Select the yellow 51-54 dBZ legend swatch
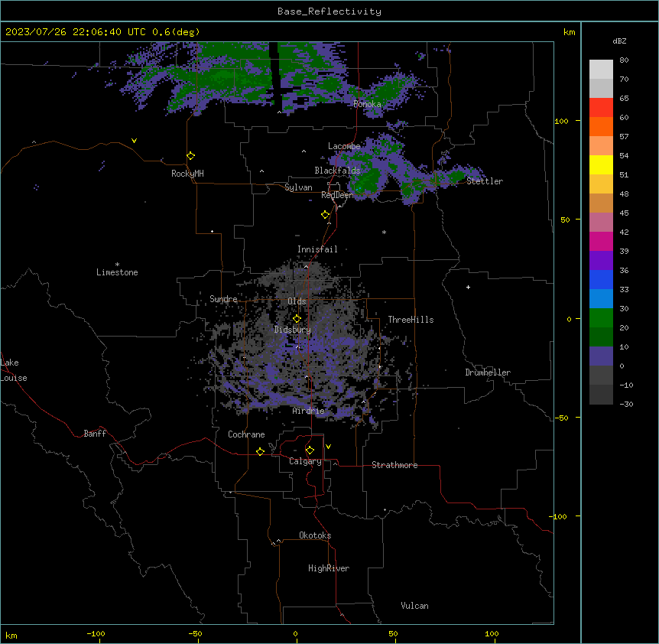 [x=601, y=164]
